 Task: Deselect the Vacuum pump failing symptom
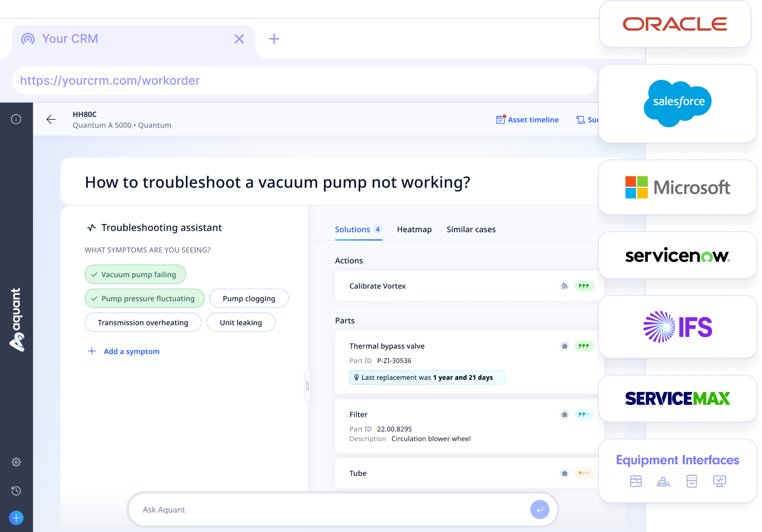pos(136,274)
